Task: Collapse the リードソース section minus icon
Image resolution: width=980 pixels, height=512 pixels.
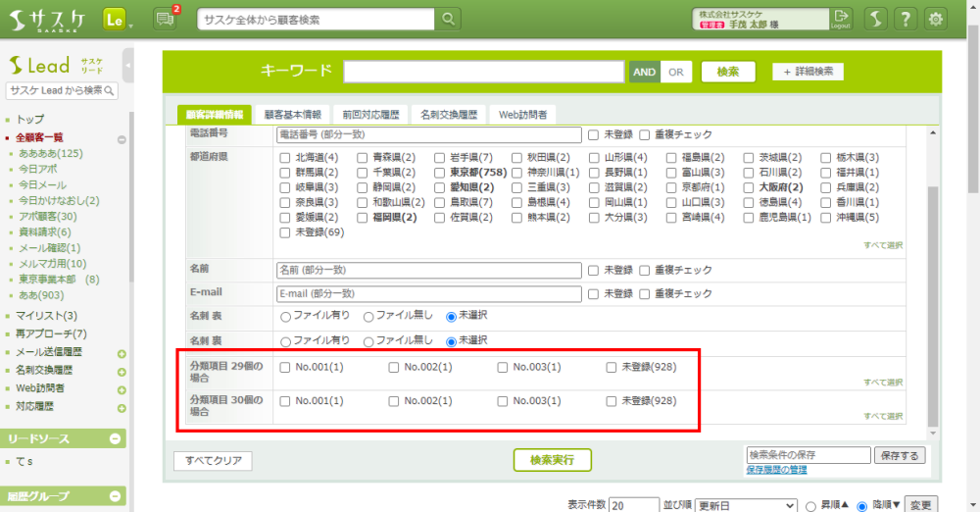Action: pyautogui.click(x=116, y=439)
